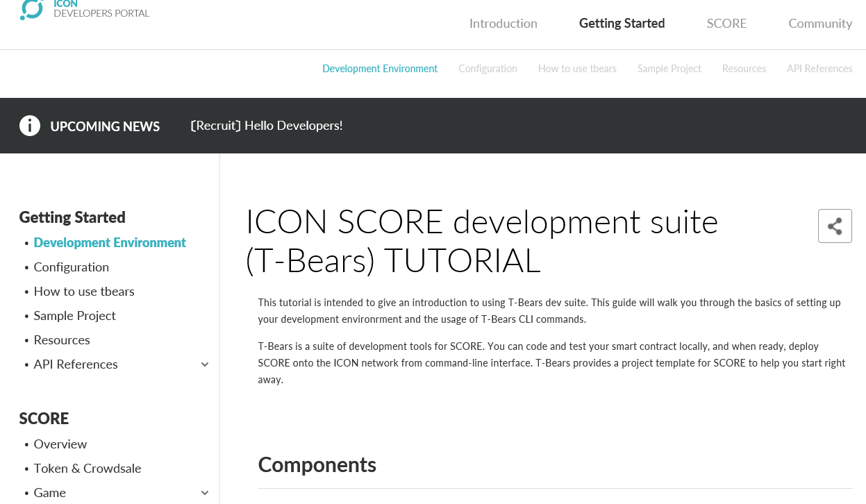
Task: Select the Resources sub-navigation tab
Action: point(744,69)
